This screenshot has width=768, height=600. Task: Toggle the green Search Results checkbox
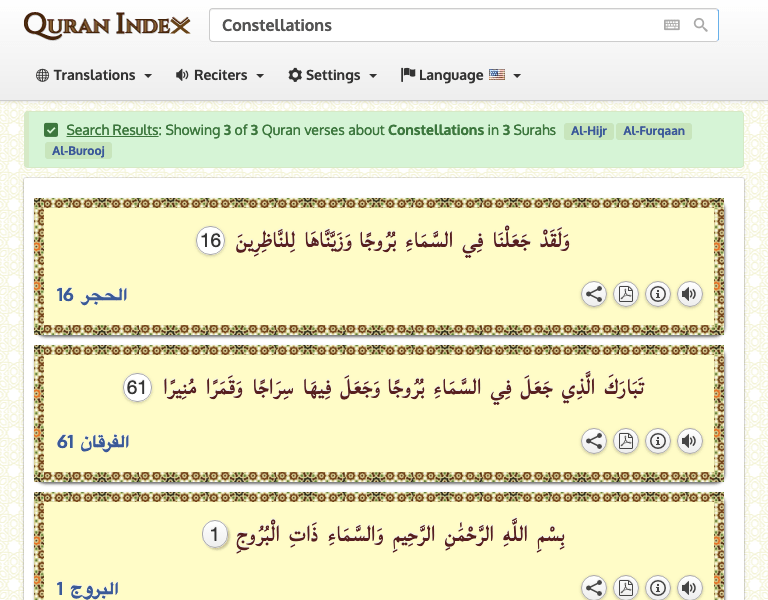tap(51, 130)
